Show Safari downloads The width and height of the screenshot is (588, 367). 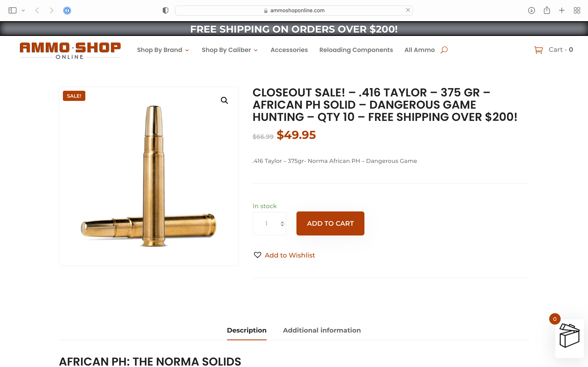tap(531, 10)
